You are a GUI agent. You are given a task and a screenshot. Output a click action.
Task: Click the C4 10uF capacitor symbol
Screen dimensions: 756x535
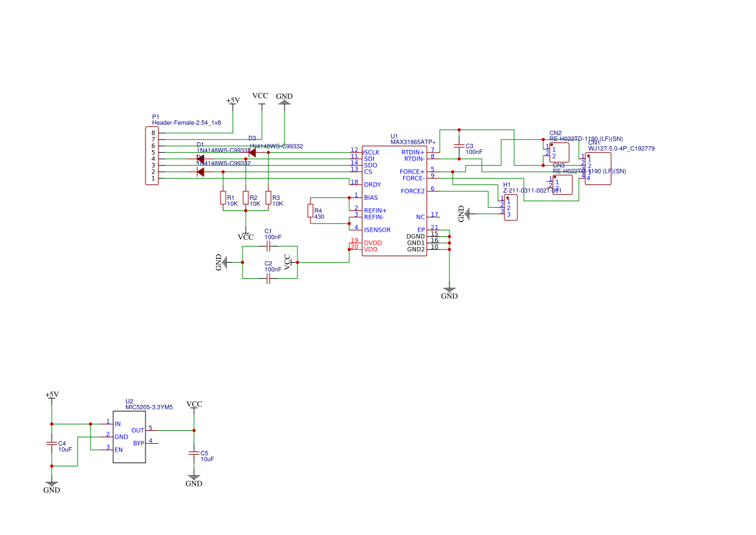coord(52,443)
